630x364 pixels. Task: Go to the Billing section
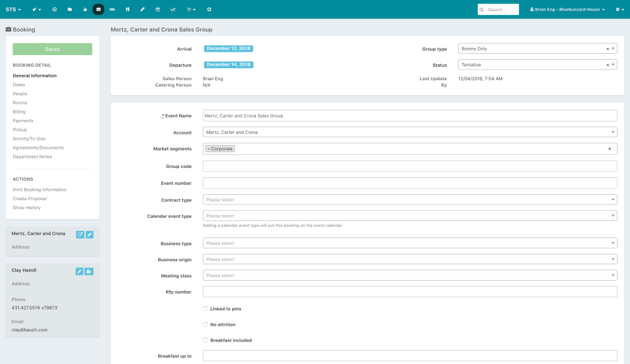pyautogui.click(x=19, y=111)
